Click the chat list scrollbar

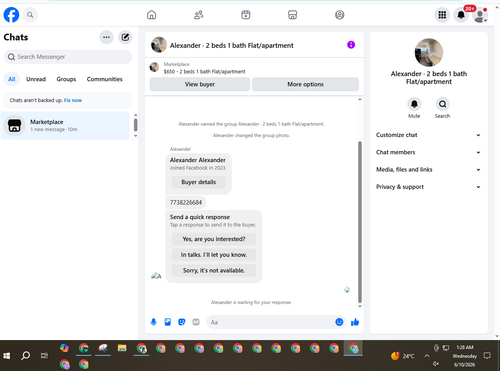click(136, 125)
